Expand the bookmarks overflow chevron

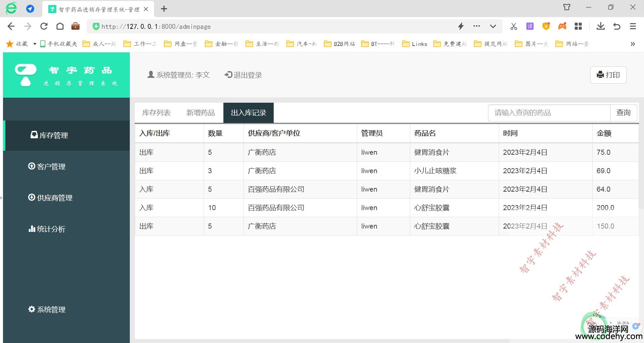633,44
